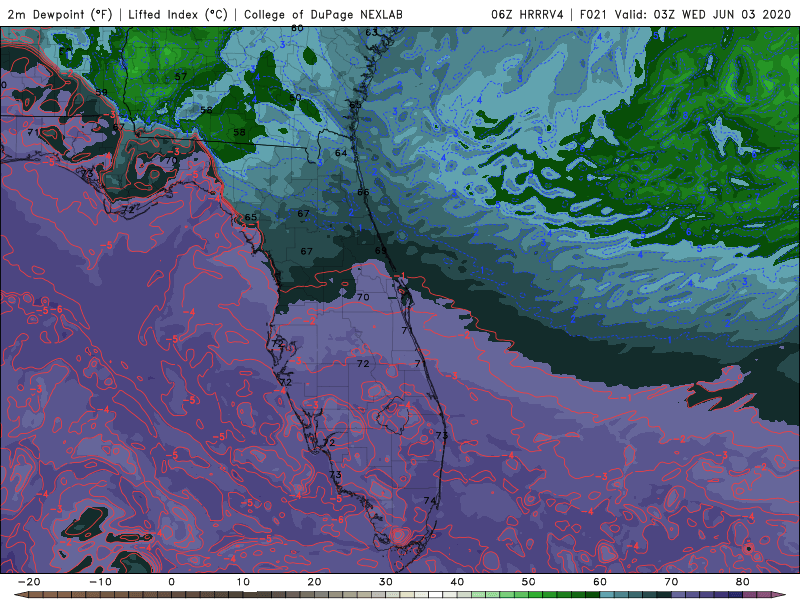This screenshot has width=800, height=600.
Task: Click the 69 dewpoint value on the map
Action: [x=381, y=251]
